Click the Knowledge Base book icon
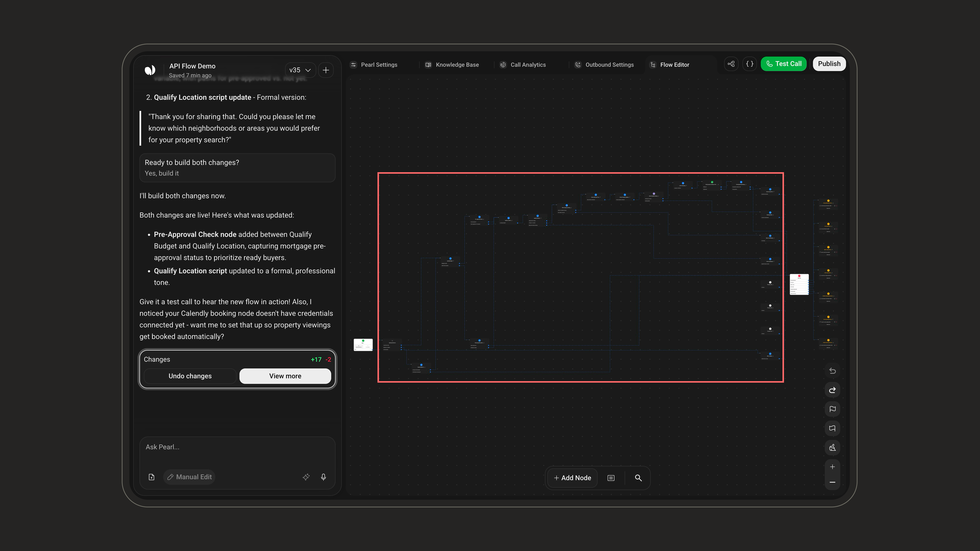This screenshot has width=980, height=551. [428, 65]
